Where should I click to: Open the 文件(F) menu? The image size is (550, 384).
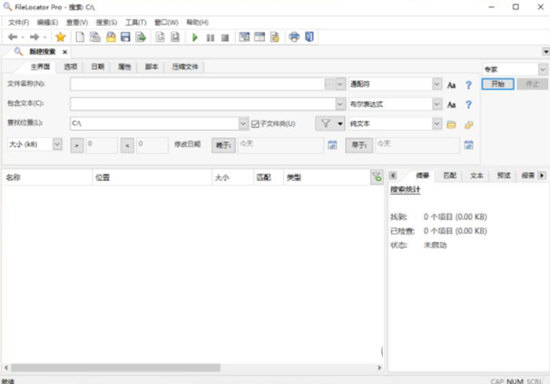(x=19, y=22)
